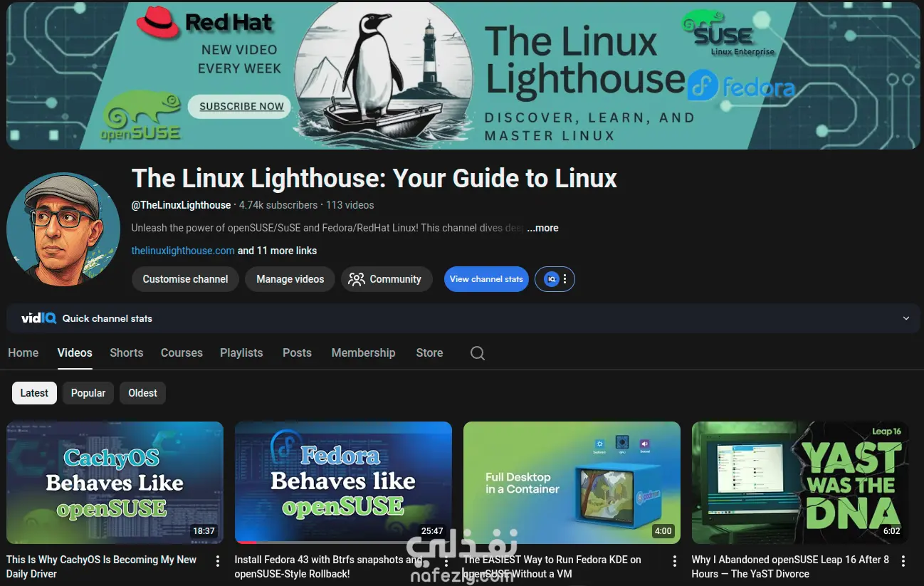Open the Posts tab
This screenshot has height=586, width=924.
(x=297, y=352)
